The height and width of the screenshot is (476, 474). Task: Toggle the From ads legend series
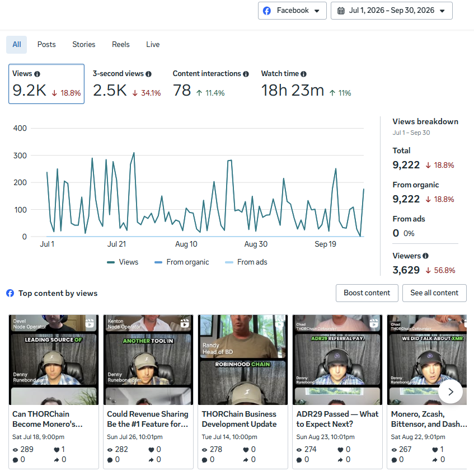coord(246,262)
